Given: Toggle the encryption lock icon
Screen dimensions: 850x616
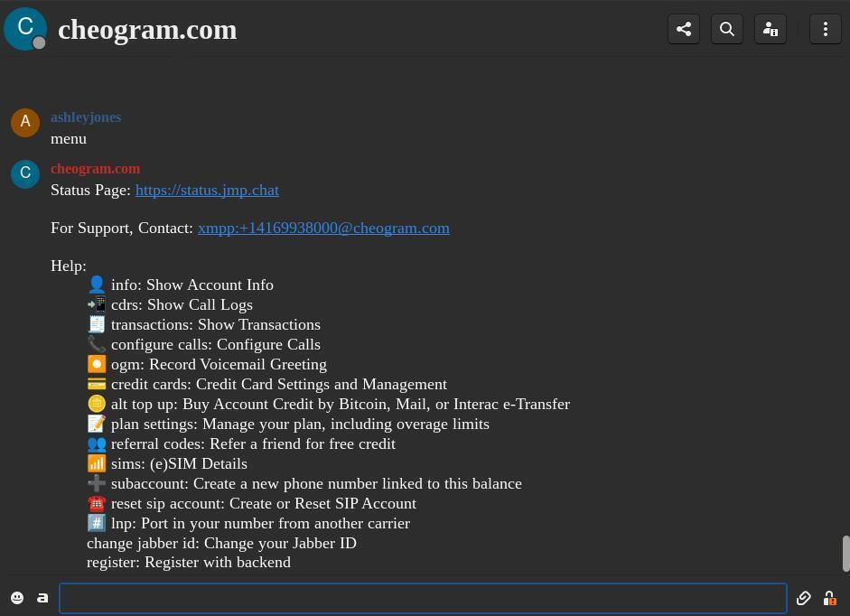Looking at the screenshot, I should 829,598.
